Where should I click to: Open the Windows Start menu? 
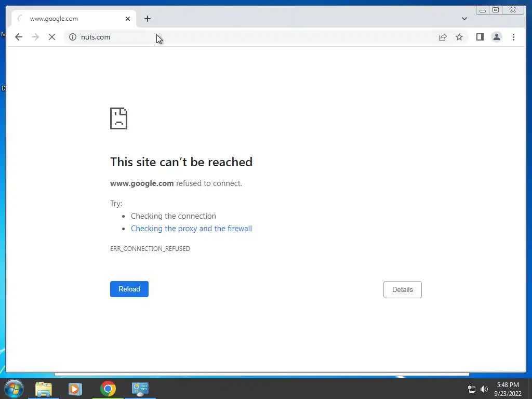click(x=14, y=389)
